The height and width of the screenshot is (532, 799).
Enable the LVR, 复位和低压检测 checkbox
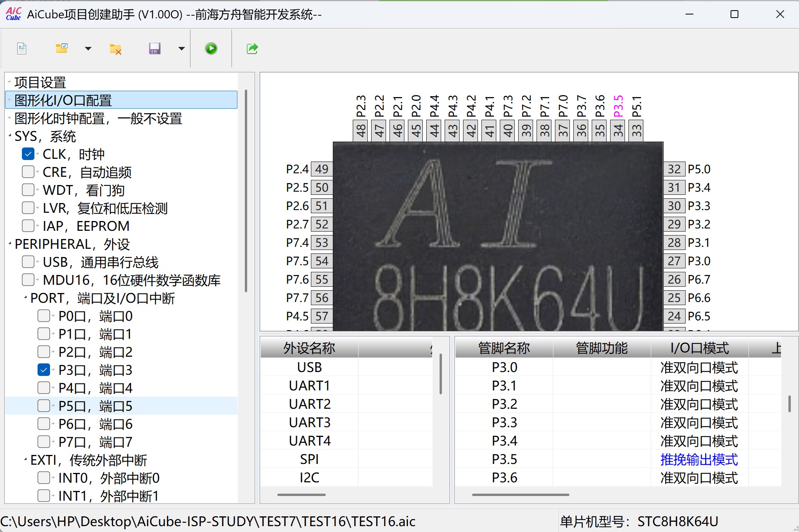pos(28,208)
